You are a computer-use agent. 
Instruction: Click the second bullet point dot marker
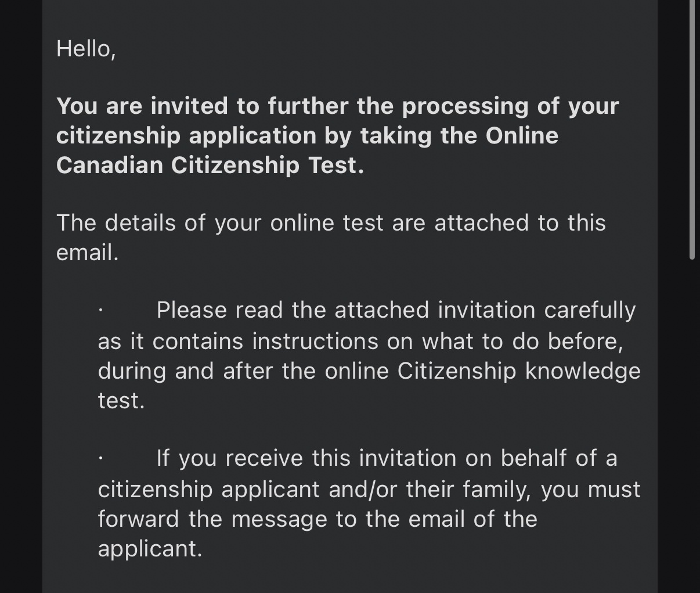[x=100, y=458]
